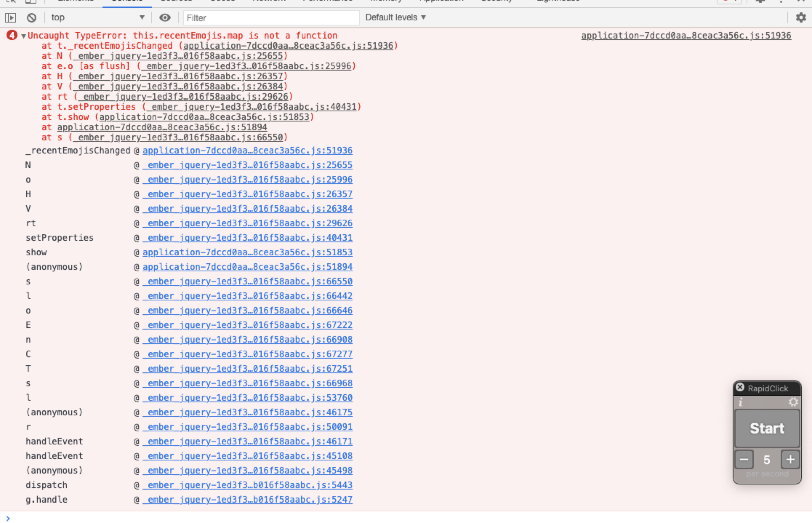Click the console prompt chevron at the bottom

coord(8,518)
